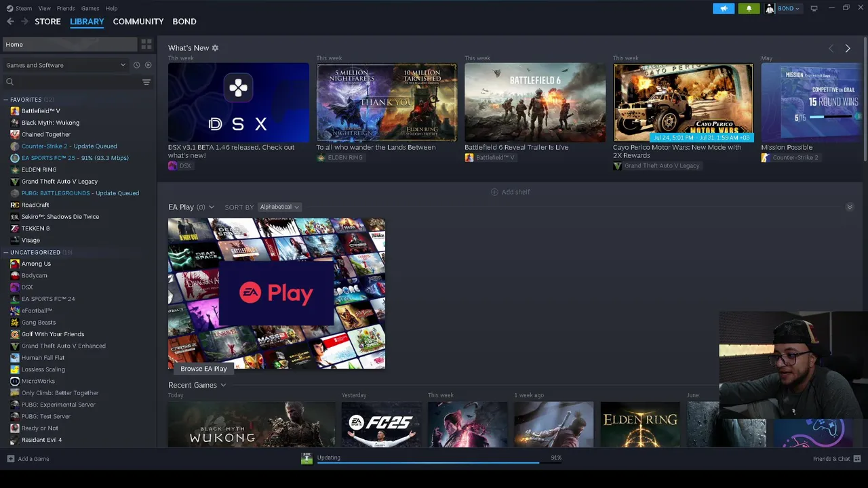Open Cayo Perico Motor Wars news thumbnail
The width and height of the screenshot is (868, 488).
pyautogui.click(x=684, y=102)
